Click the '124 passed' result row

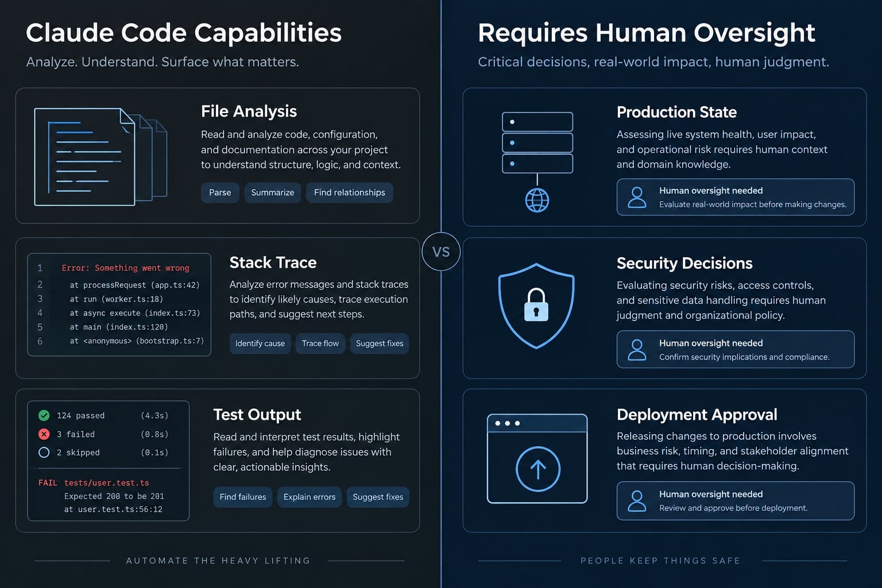click(103, 416)
